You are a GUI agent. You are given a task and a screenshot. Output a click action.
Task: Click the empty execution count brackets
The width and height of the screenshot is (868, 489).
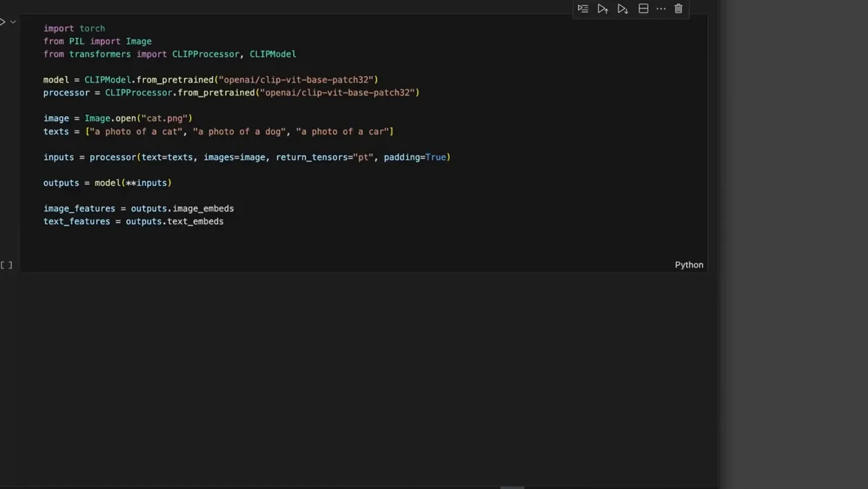[x=6, y=265]
